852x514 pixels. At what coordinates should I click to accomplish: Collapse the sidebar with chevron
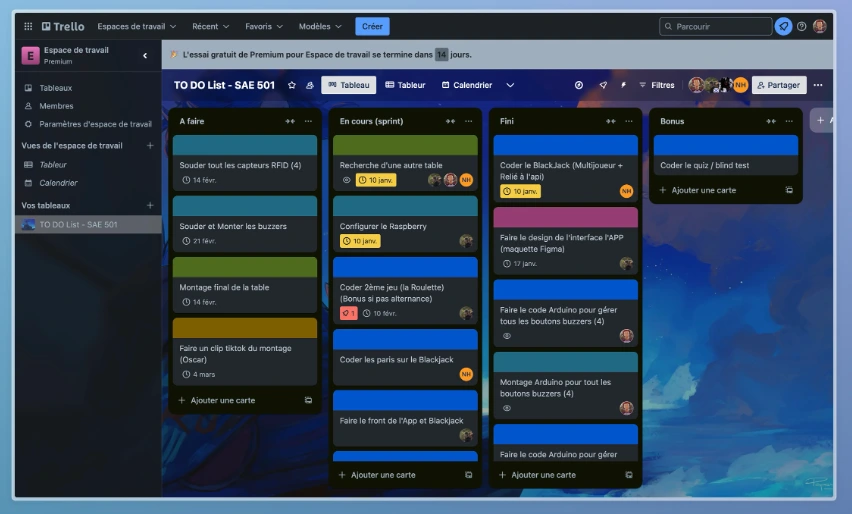145,55
